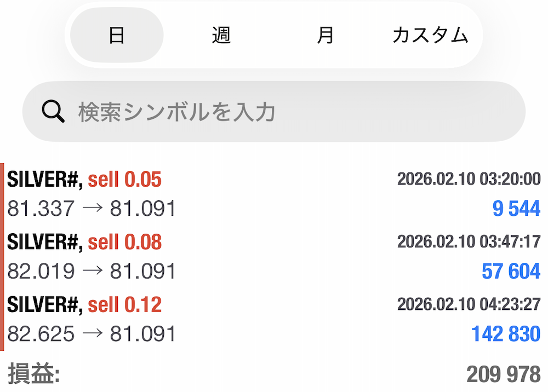
Task: Select the 日 (day) tab
Action: (x=117, y=36)
